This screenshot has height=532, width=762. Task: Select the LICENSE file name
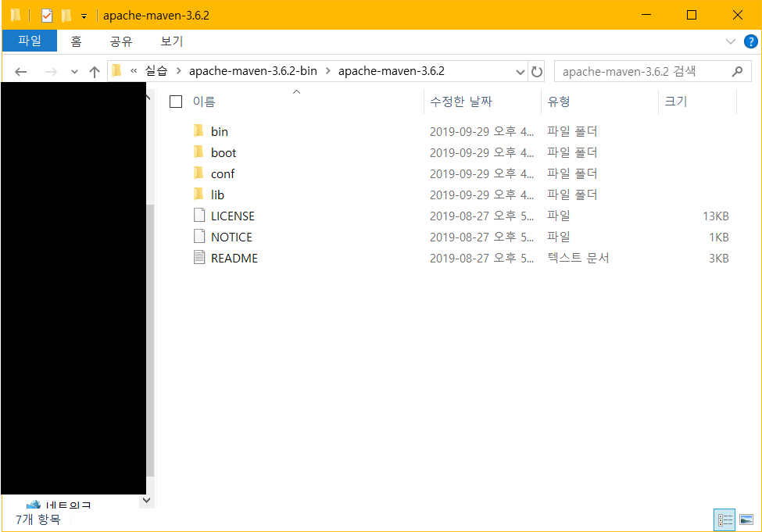(x=232, y=216)
